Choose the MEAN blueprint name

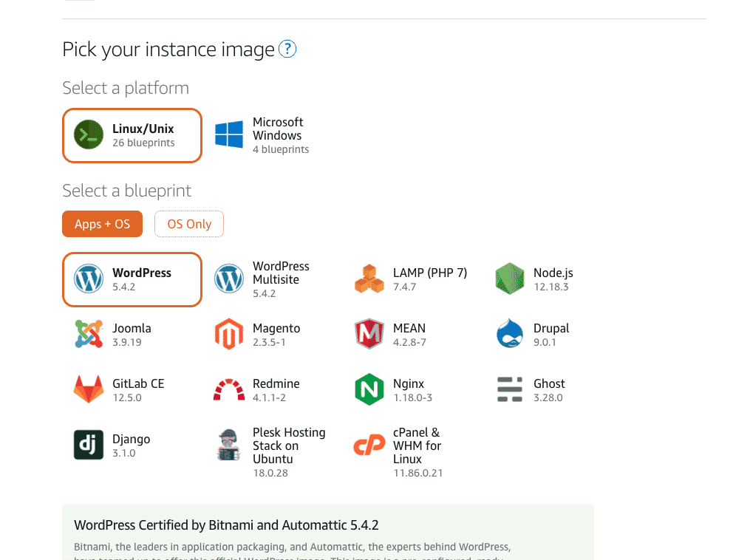[409, 328]
